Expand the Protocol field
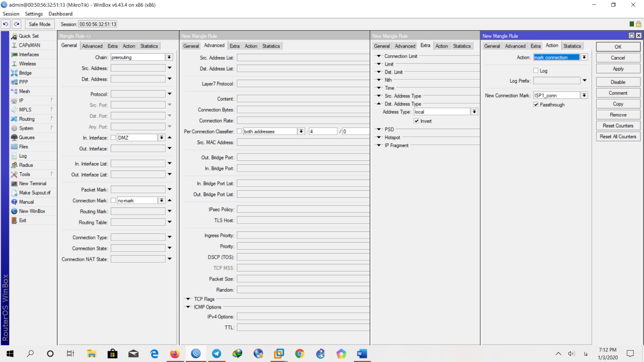 click(169, 94)
